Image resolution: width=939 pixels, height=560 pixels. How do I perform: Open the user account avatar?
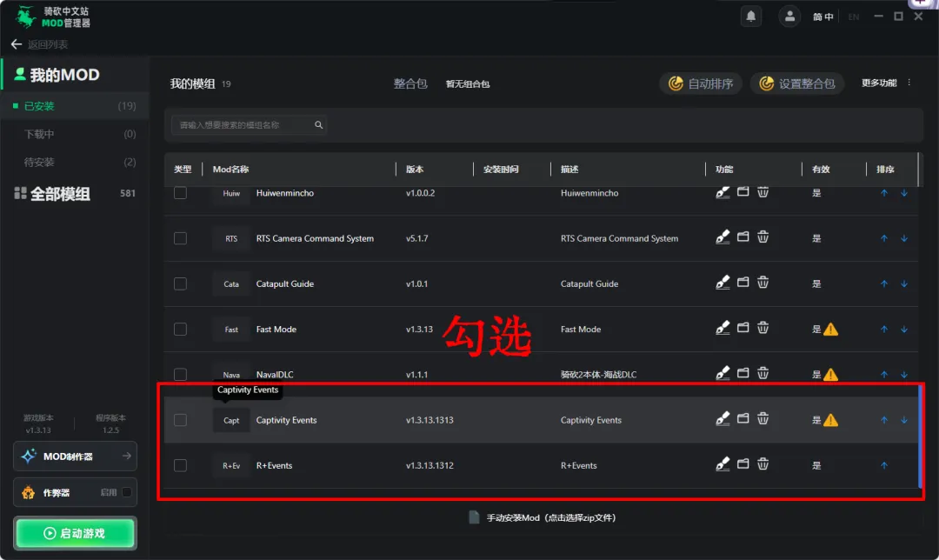pyautogui.click(x=789, y=17)
